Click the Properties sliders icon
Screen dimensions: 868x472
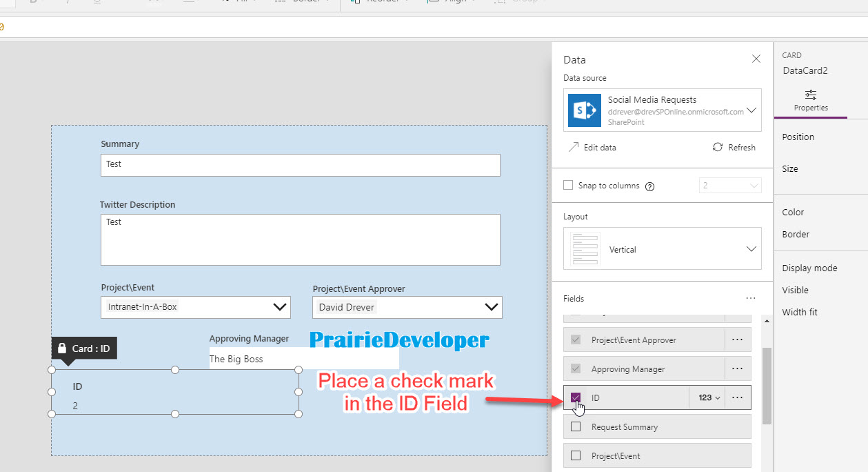[811, 95]
